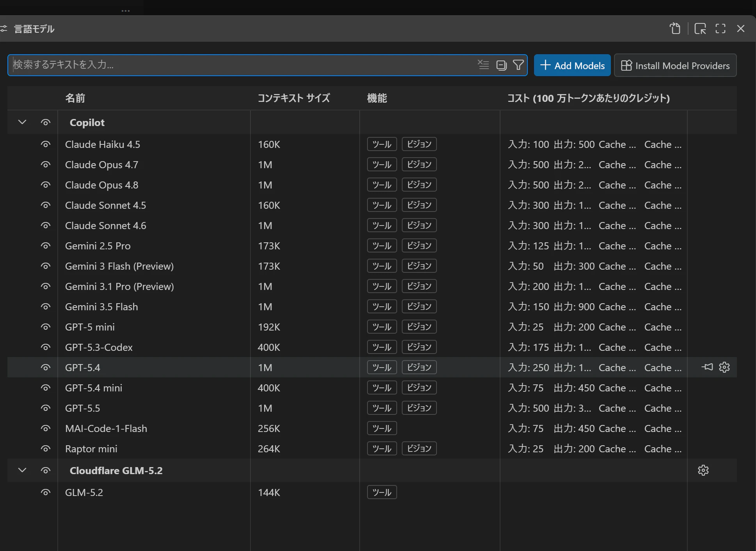The width and height of the screenshot is (756, 551).
Task: Hide the Raptor mini model
Action: tap(46, 449)
